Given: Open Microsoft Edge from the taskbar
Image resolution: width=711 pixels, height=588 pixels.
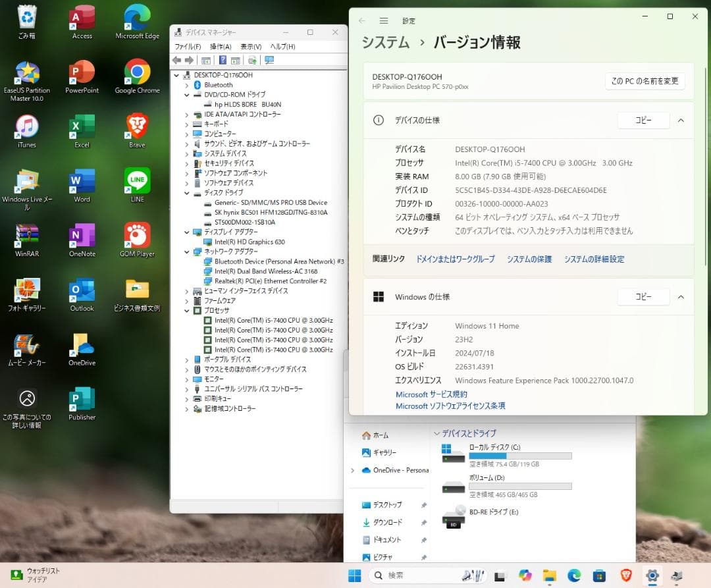Looking at the screenshot, I should point(574,575).
